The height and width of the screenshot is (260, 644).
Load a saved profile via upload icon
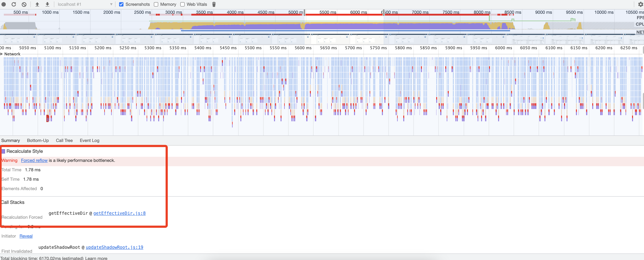(x=37, y=4)
